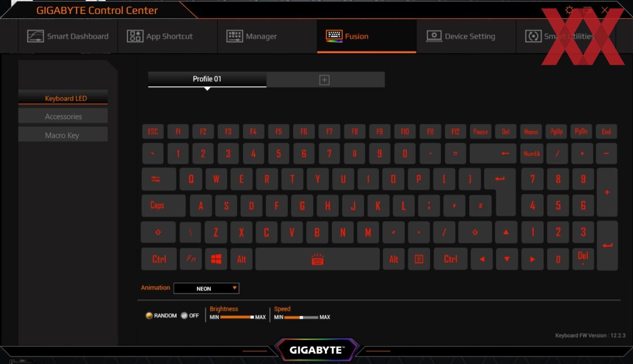Enable the RANDOM color radio button

point(149,316)
